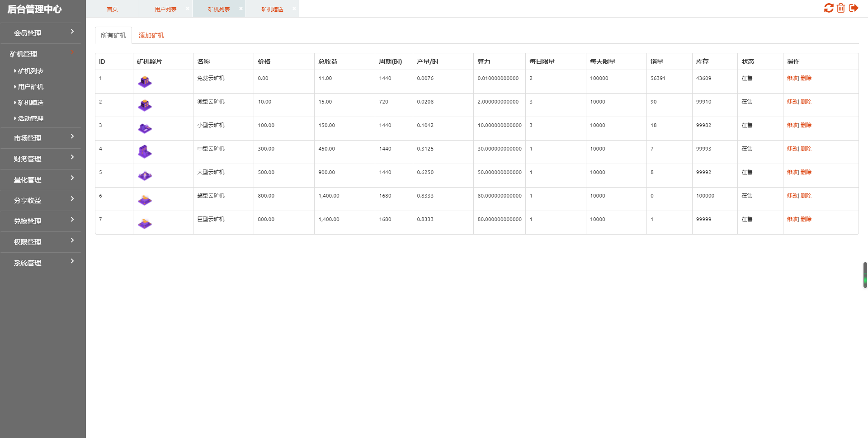The image size is (868, 438).
Task: Expand the 市场管理 sidebar section
Action: (x=41, y=138)
